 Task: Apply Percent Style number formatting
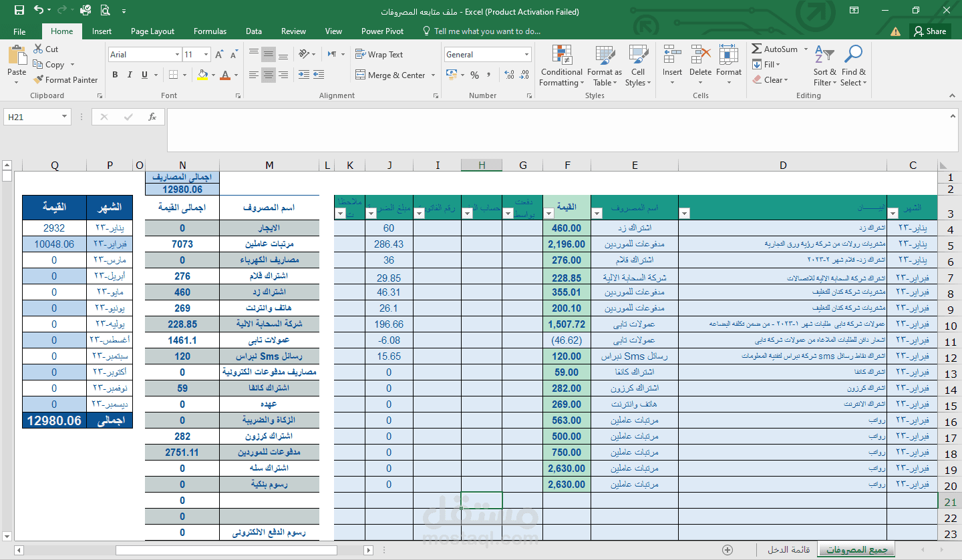click(474, 75)
